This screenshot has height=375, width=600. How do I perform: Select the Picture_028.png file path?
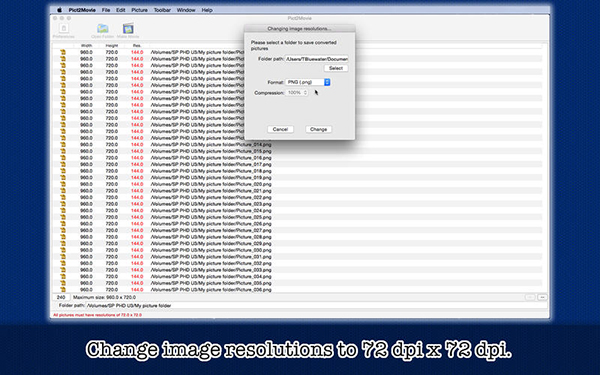[x=211, y=237]
